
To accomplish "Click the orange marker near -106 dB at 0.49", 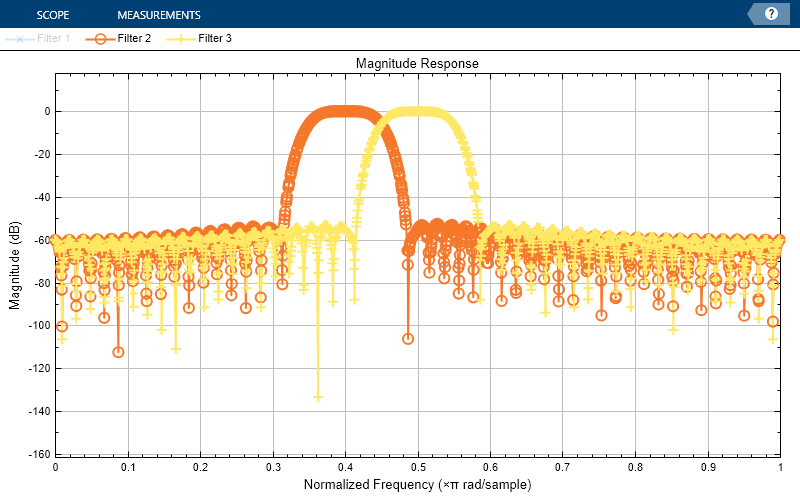I will [408, 339].
